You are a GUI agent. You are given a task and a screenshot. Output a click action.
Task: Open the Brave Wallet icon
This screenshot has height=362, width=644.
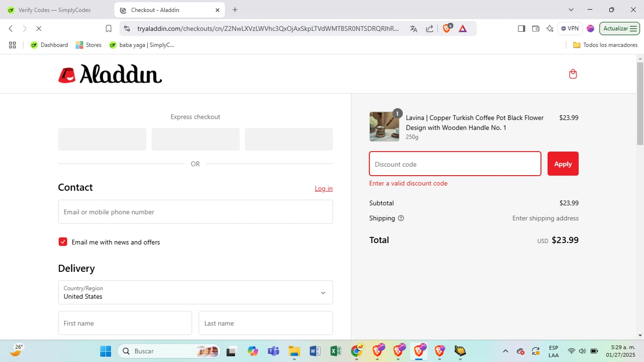tap(535, 28)
